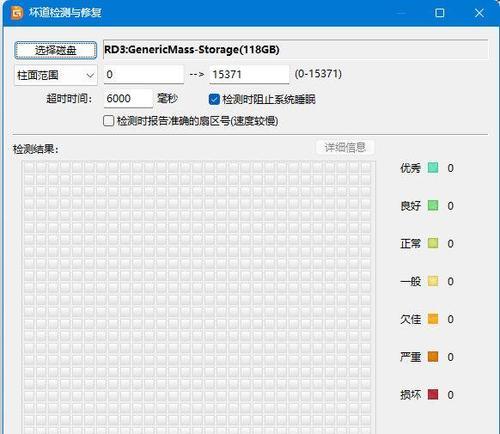
Task: Click the 损坏 red color swatch
Action: coord(433,394)
